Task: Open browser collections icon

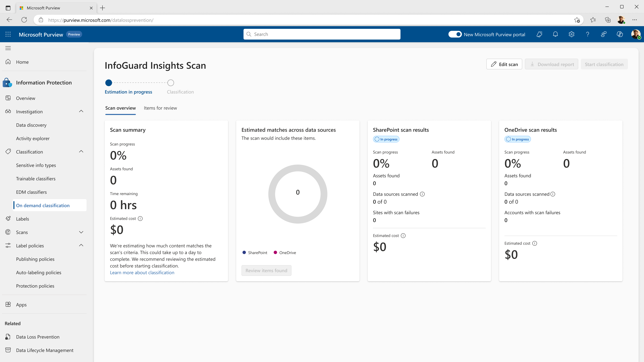Action: 608,20
